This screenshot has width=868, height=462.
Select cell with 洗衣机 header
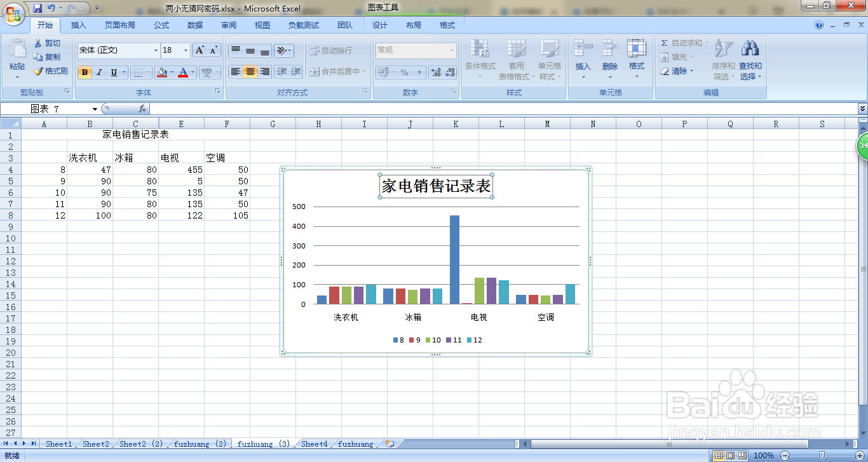click(x=90, y=158)
